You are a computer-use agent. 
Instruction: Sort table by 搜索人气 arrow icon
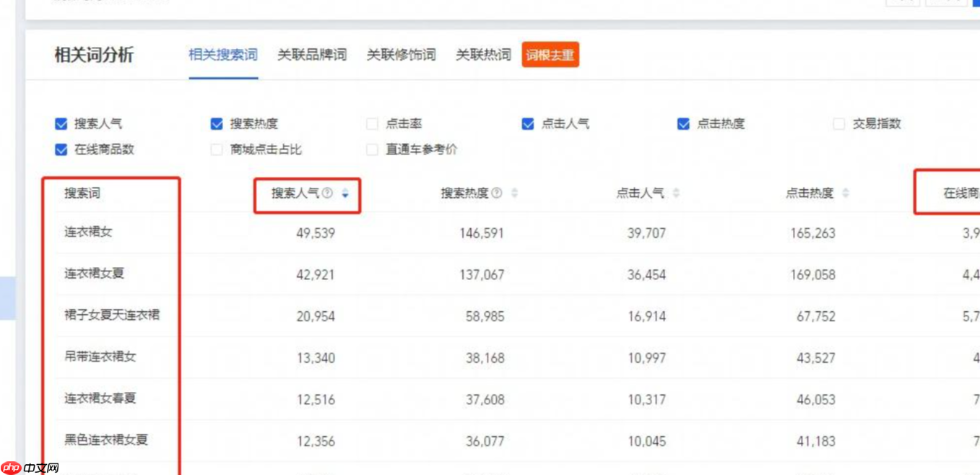345,193
